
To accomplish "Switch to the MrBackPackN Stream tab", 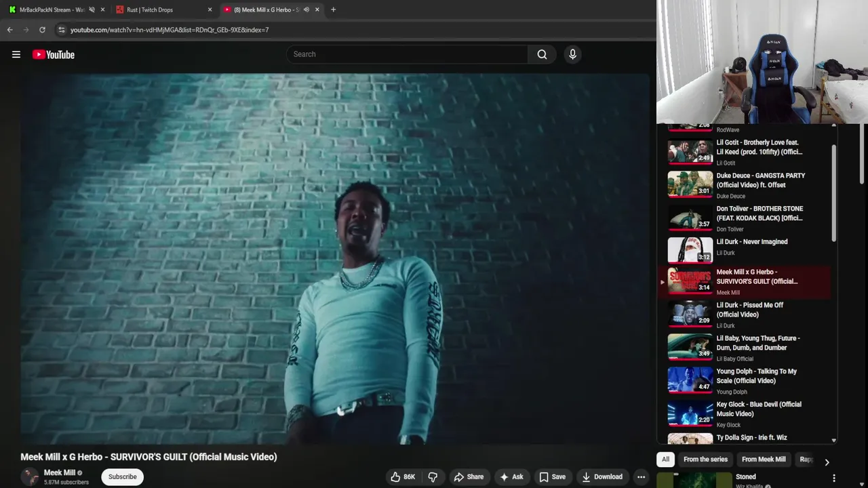I will (52, 9).
